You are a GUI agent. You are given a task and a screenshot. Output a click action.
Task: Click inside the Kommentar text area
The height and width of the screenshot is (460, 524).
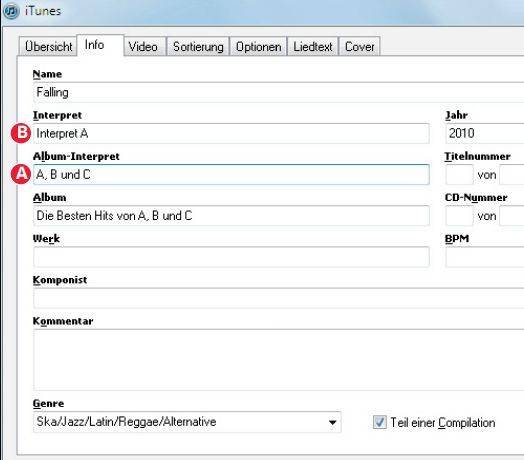point(279,360)
